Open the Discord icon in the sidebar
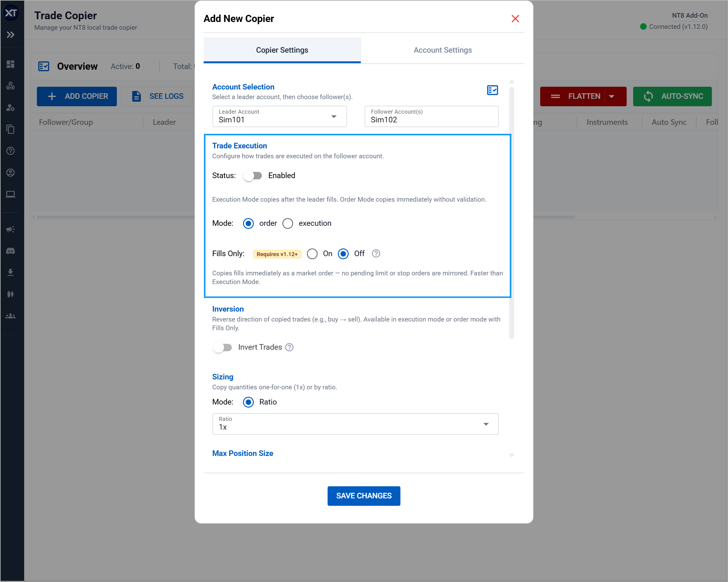The width and height of the screenshot is (728, 582). pyautogui.click(x=11, y=251)
